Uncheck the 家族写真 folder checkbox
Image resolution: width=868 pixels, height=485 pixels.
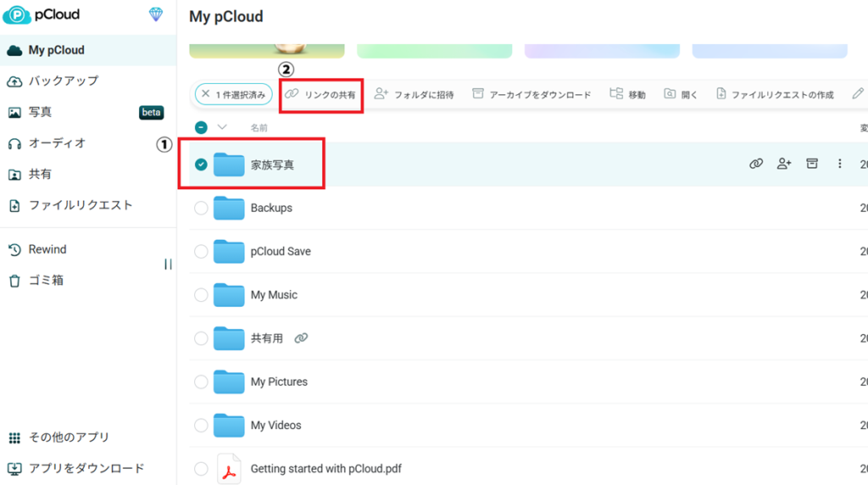201,164
